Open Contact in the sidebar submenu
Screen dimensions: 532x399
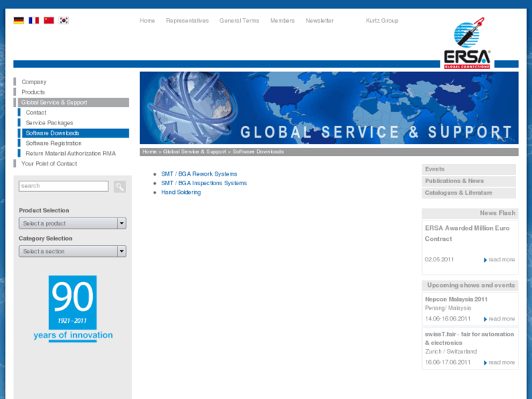[36, 113]
